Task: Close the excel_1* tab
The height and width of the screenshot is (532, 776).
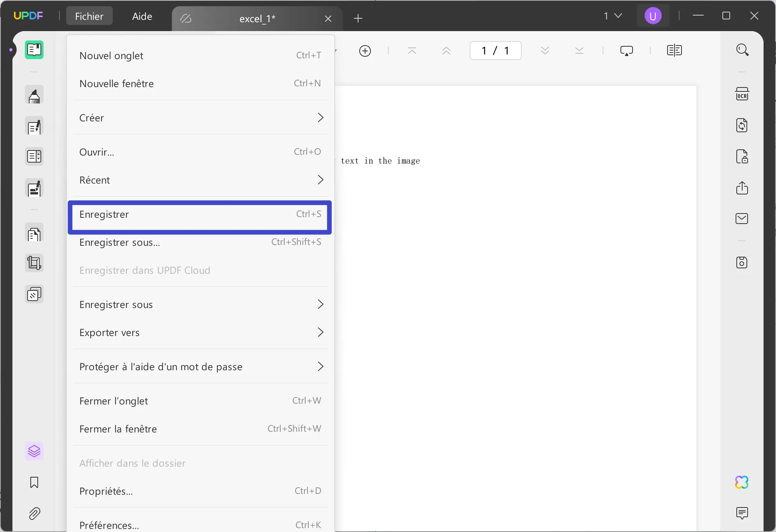Action: click(328, 18)
